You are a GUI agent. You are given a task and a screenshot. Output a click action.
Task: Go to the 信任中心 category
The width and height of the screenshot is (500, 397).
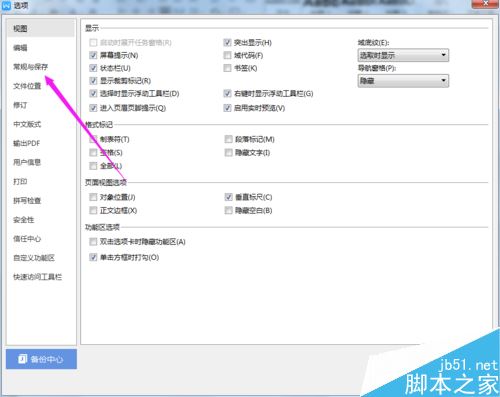[27, 239]
